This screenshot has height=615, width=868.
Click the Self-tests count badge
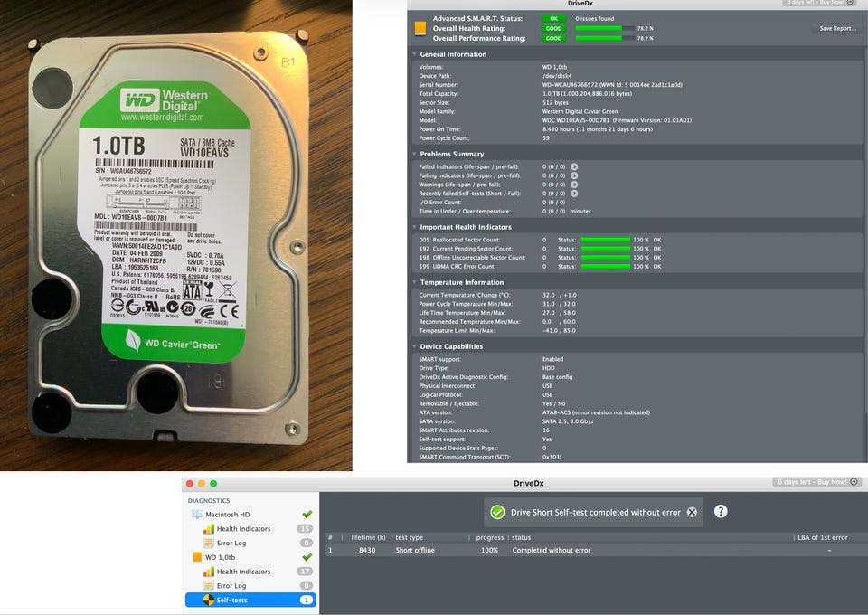point(307,600)
